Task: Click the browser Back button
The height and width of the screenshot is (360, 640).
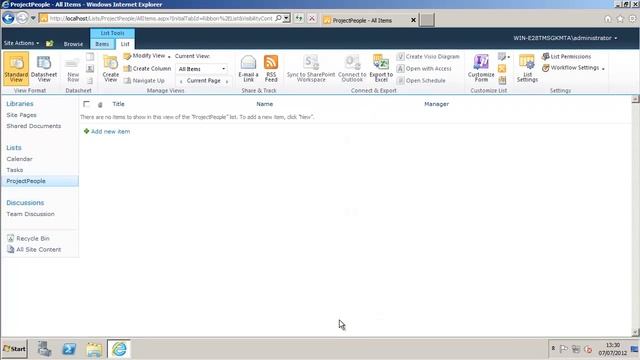Action: tap(8, 18)
